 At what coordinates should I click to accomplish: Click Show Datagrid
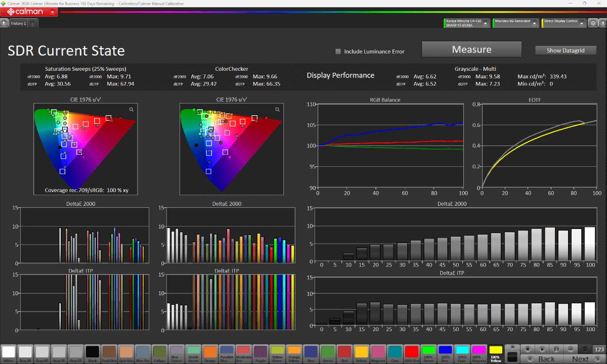pos(566,50)
